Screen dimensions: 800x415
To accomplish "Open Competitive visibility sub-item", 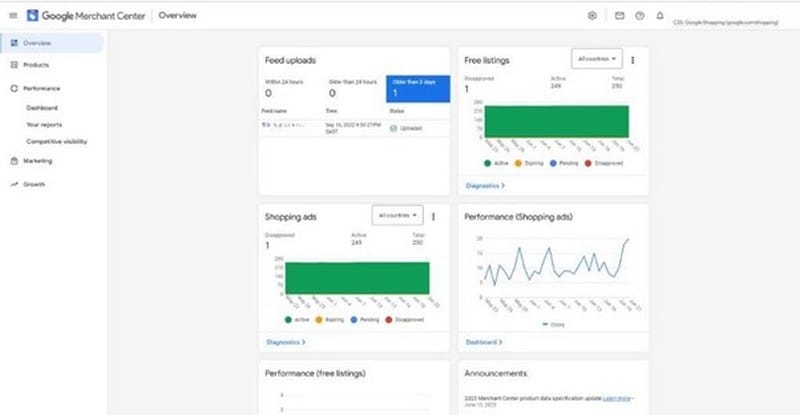I will 57,141.
